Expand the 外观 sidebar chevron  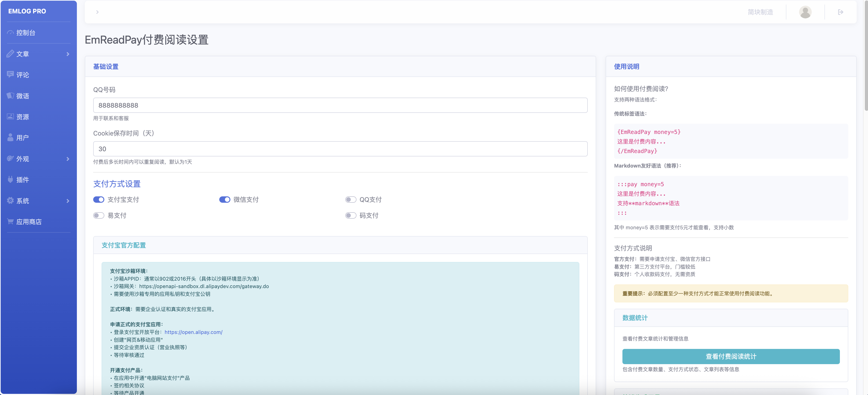pos(68,159)
